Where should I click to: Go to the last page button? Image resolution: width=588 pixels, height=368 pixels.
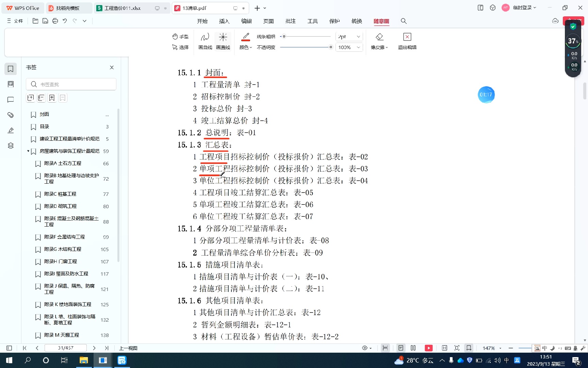(107, 348)
